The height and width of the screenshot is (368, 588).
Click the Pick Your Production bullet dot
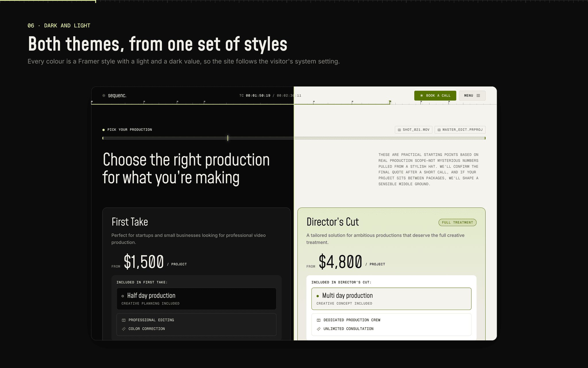104,130
